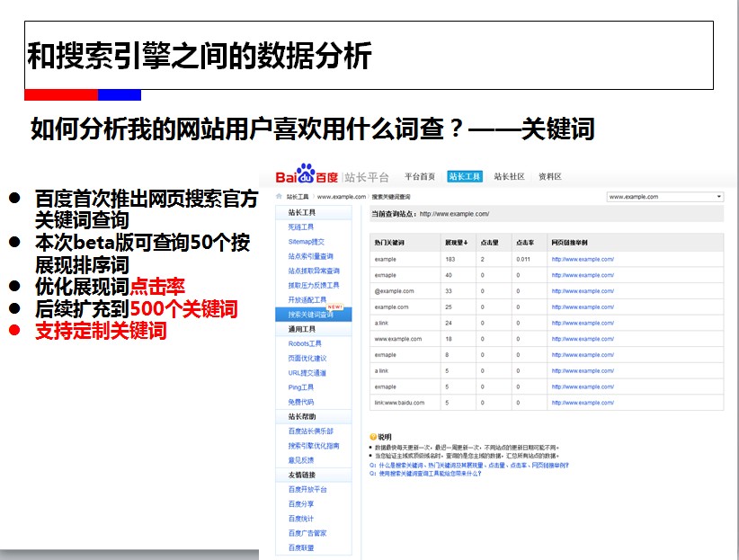739x560 pixels.
Task: Click the '@example.com' keyword cell
Action: pyautogui.click(x=394, y=291)
